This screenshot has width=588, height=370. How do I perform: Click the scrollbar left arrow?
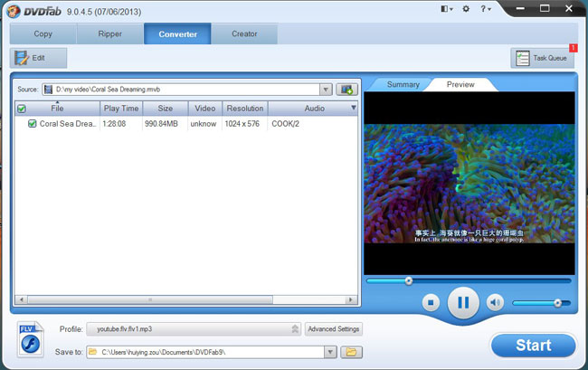pos(21,300)
